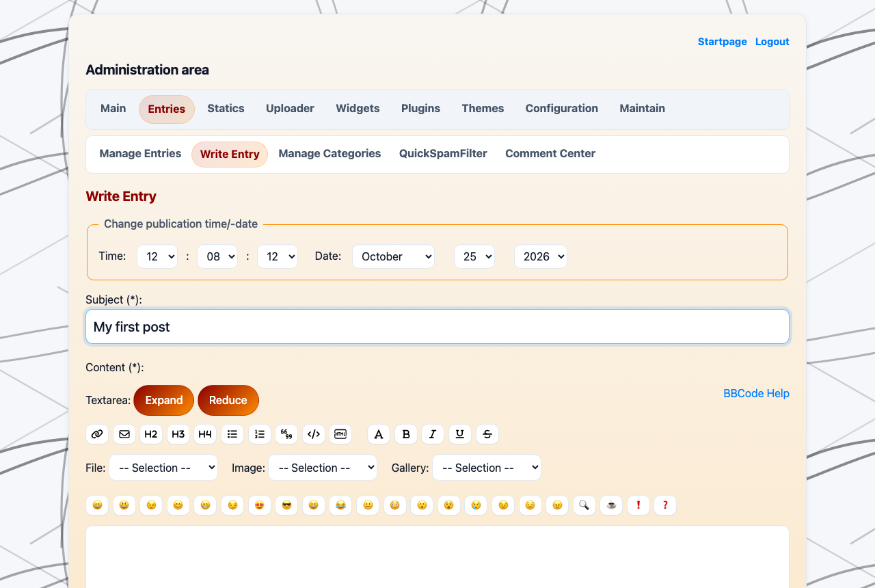Apply the H3 heading format
The width and height of the screenshot is (875, 588).
[178, 434]
